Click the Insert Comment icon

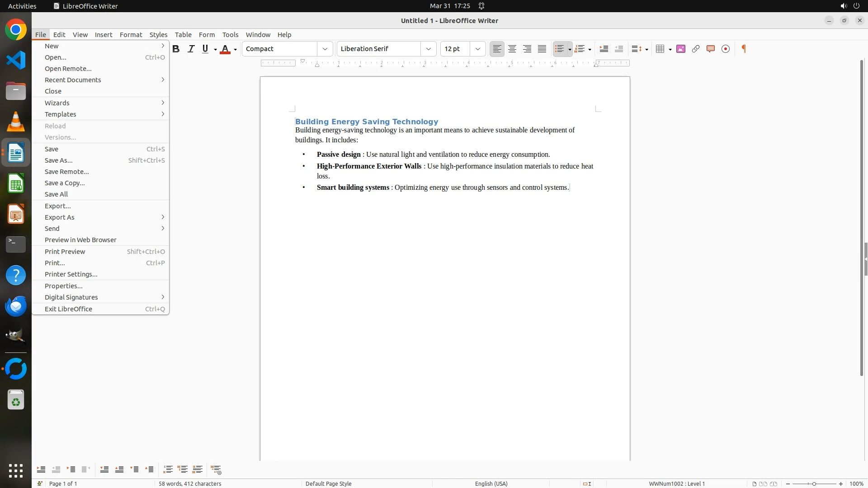coord(710,49)
